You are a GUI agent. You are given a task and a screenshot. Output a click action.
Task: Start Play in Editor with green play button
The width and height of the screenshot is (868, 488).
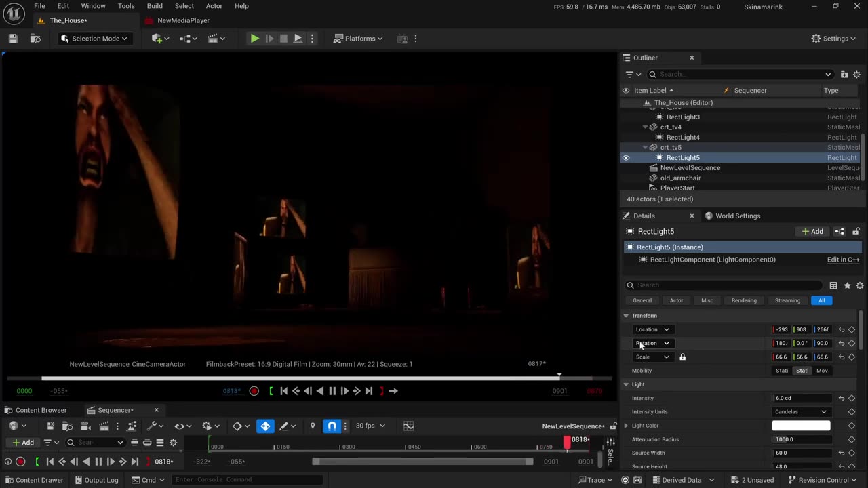254,39
